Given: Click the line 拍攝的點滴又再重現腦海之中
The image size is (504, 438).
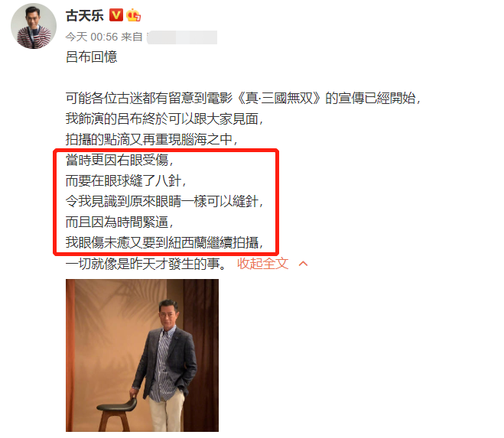Looking at the screenshot, I should pyautogui.click(x=151, y=139).
